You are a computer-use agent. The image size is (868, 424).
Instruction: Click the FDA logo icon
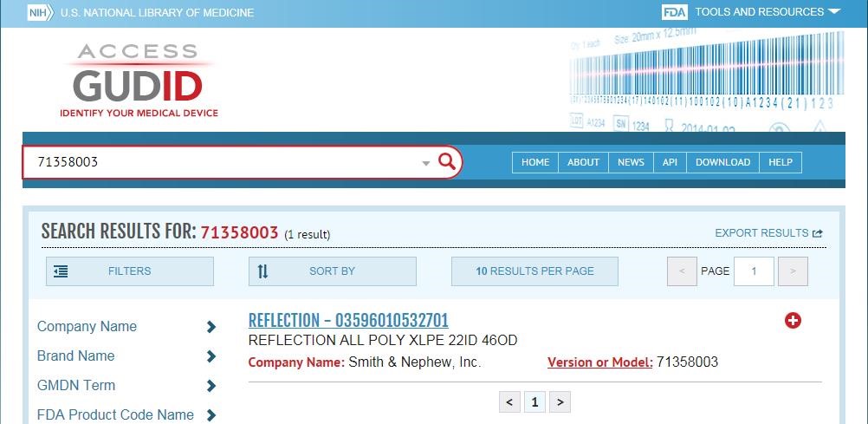674,12
